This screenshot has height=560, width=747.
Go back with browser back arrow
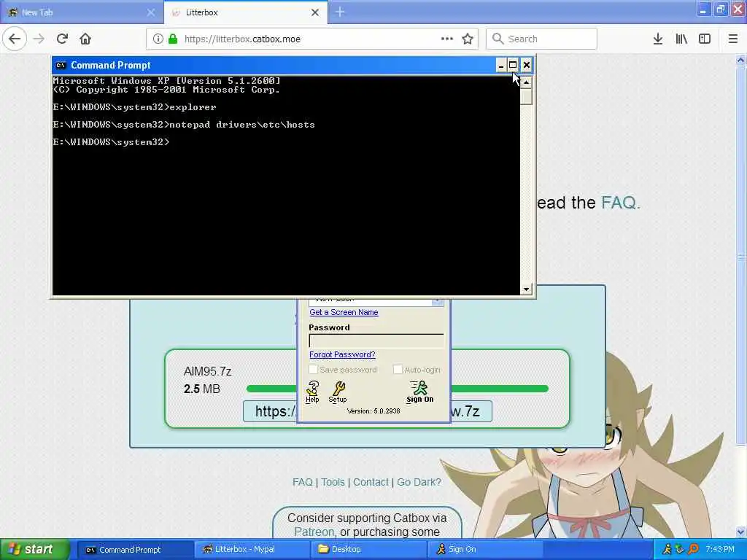15,39
